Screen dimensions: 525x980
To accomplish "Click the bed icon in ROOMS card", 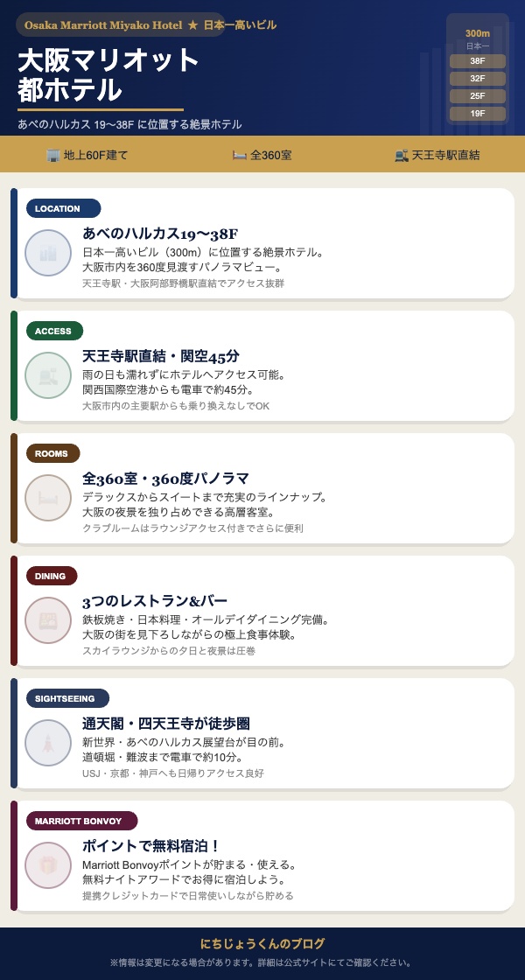I will [48, 497].
